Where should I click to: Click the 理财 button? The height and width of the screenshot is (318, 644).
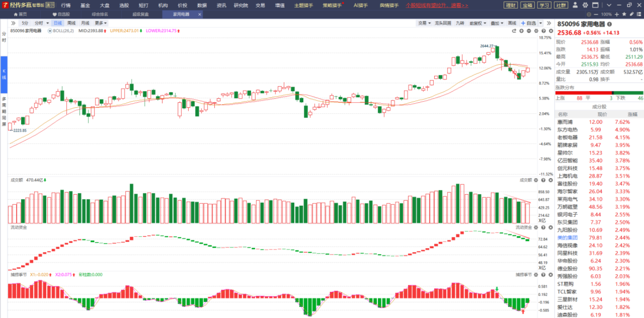510,6
